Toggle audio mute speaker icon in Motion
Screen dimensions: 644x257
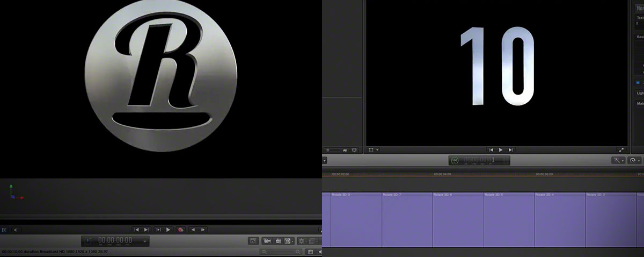point(16,230)
